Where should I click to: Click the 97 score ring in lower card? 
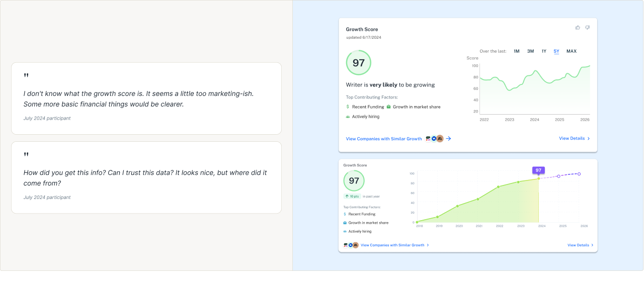354,181
